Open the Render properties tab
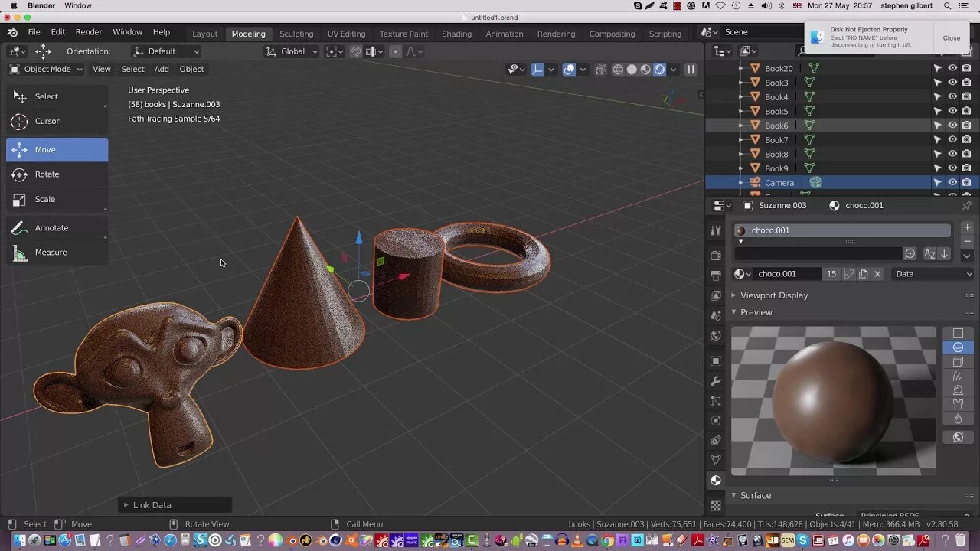 click(x=716, y=255)
